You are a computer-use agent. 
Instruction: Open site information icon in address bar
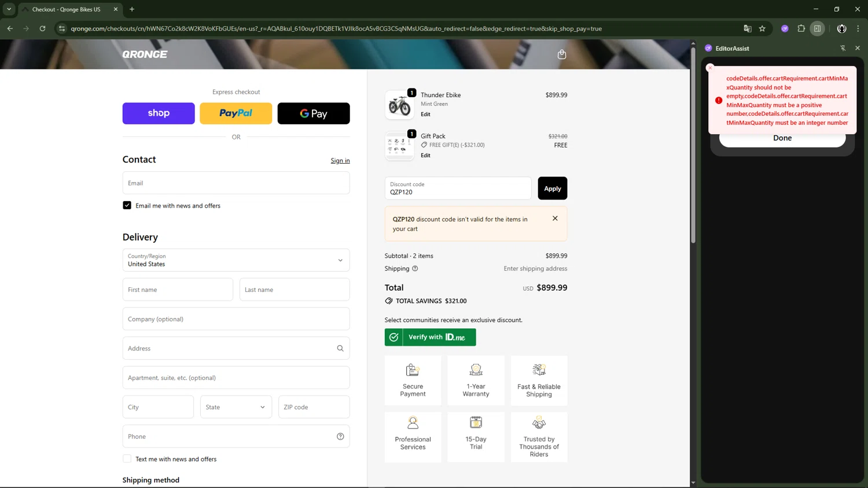point(62,28)
